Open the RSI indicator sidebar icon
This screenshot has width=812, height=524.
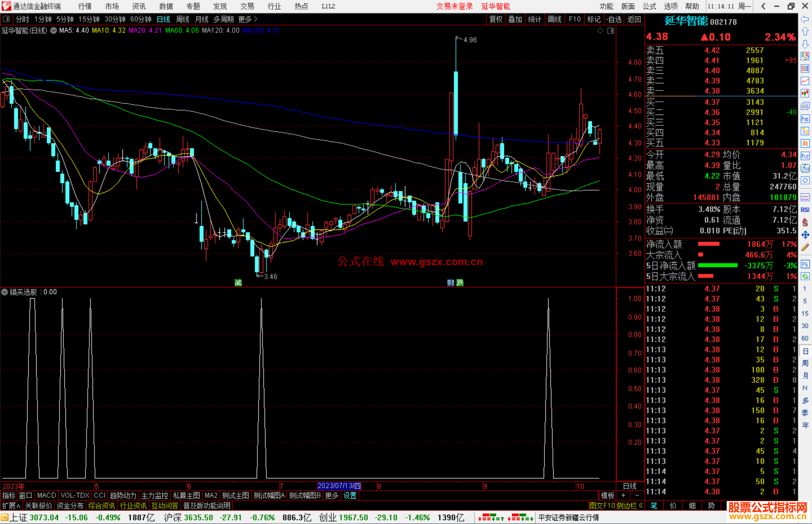tap(805, 210)
